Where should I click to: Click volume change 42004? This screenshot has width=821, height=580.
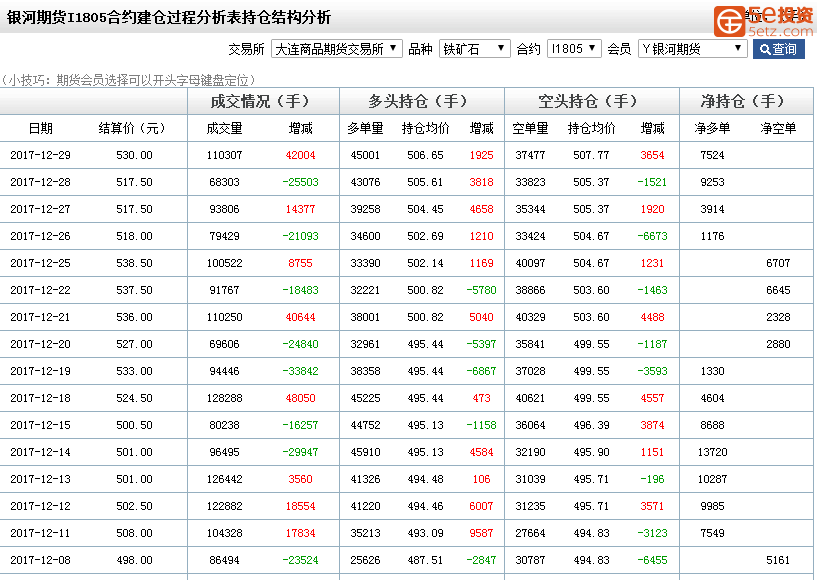pos(301,155)
